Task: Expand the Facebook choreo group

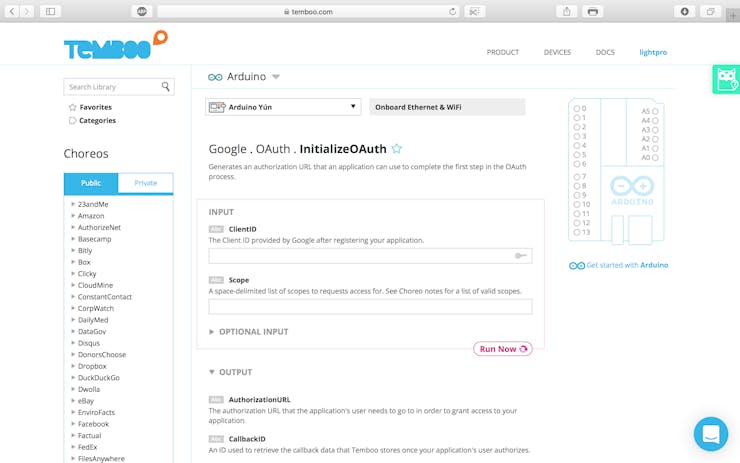Action: (x=73, y=424)
